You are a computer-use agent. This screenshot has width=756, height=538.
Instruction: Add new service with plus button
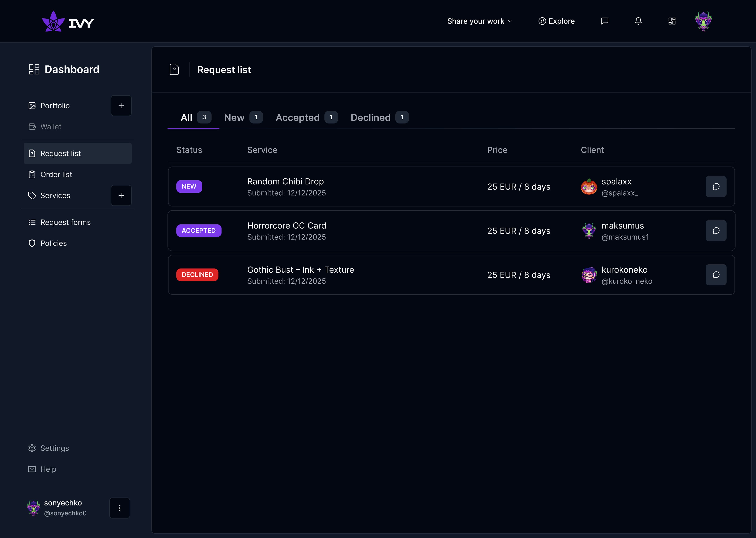click(x=121, y=195)
